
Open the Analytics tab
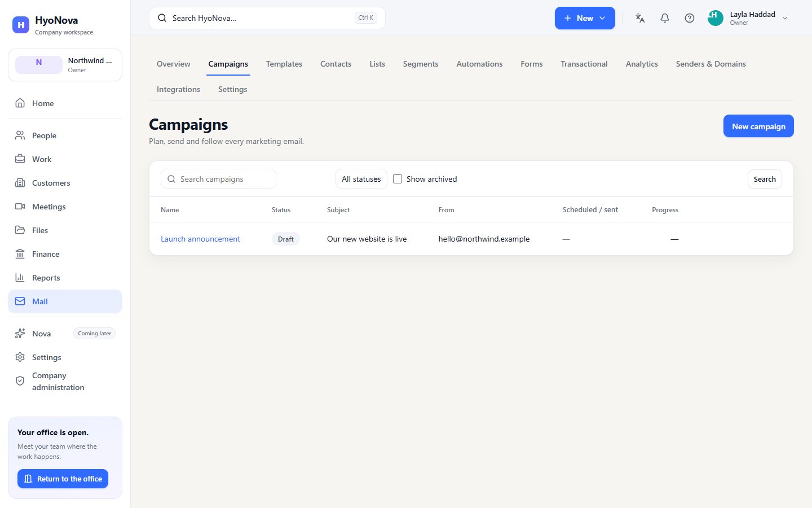click(x=642, y=64)
